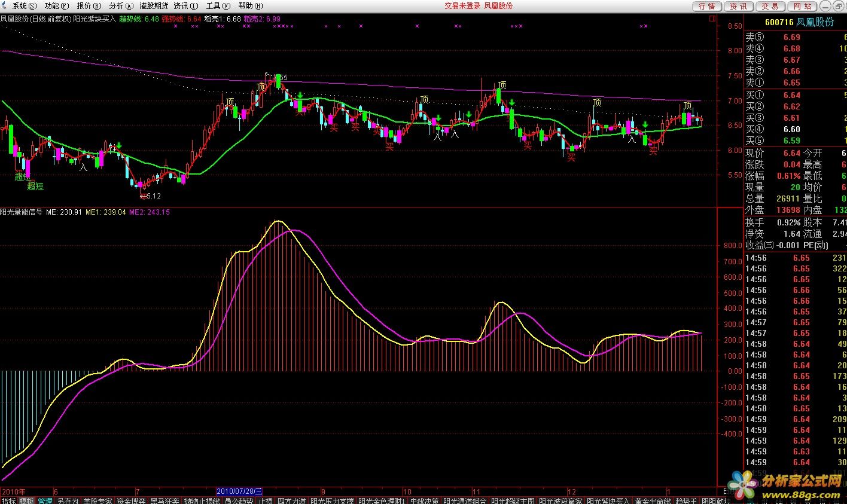Click the 买① price 6.64 row
This screenshot has width=847, height=504.
796,95
